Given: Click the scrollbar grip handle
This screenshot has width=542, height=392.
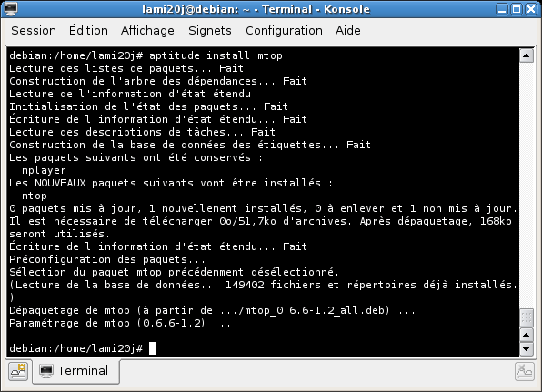Looking at the screenshot, I should [x=527, y=317].
